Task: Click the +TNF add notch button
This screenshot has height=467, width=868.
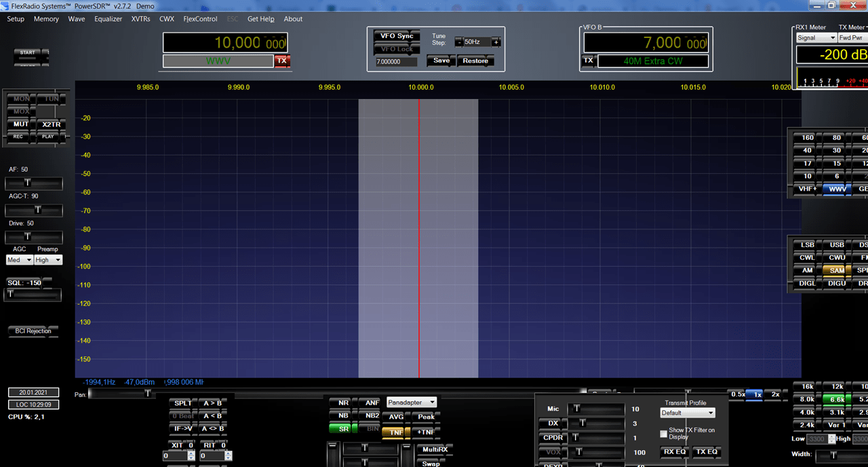Action: 426,432
